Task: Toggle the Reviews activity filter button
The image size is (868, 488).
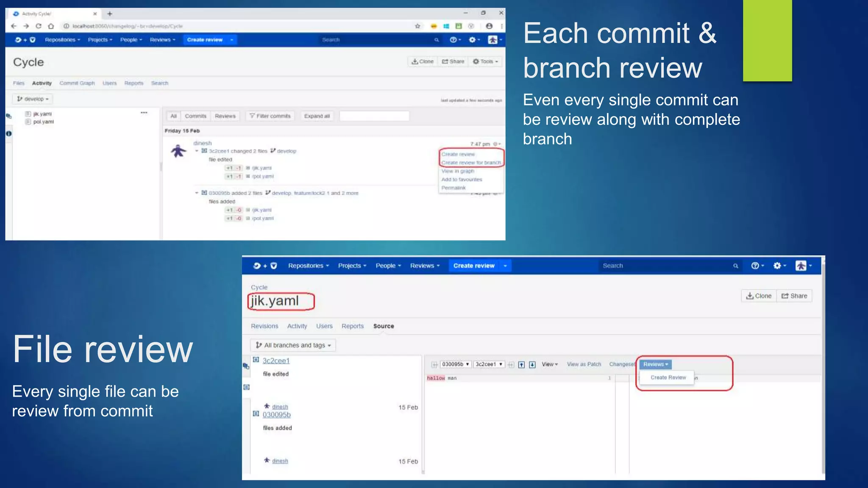Action: (225, 116)
